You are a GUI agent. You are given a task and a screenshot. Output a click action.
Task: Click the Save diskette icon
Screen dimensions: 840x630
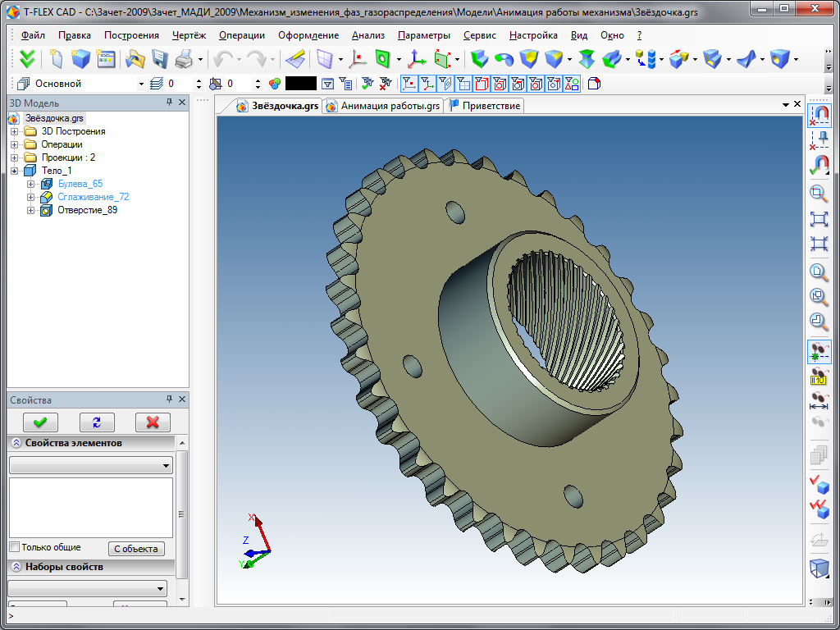(x=160, y=59)
